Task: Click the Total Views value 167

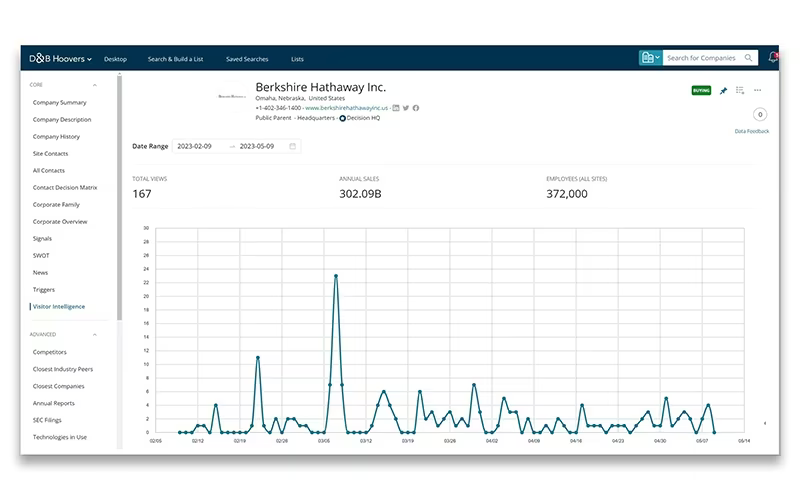Action: tap(142, 194)
